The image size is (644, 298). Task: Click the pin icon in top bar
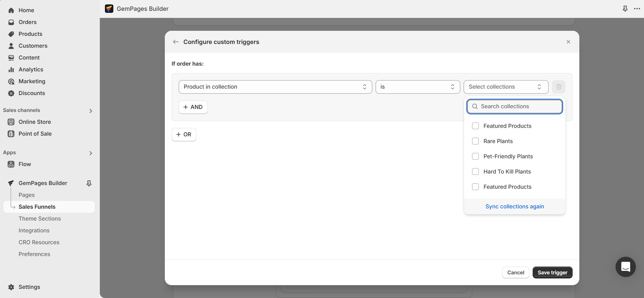click(625, 9)
